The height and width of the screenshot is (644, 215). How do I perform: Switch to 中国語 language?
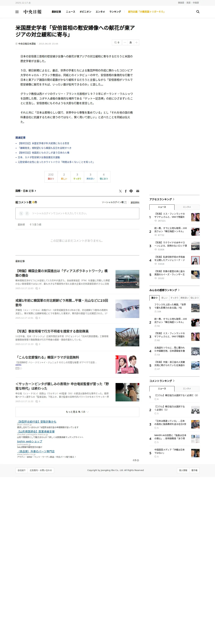click(196, 3)
